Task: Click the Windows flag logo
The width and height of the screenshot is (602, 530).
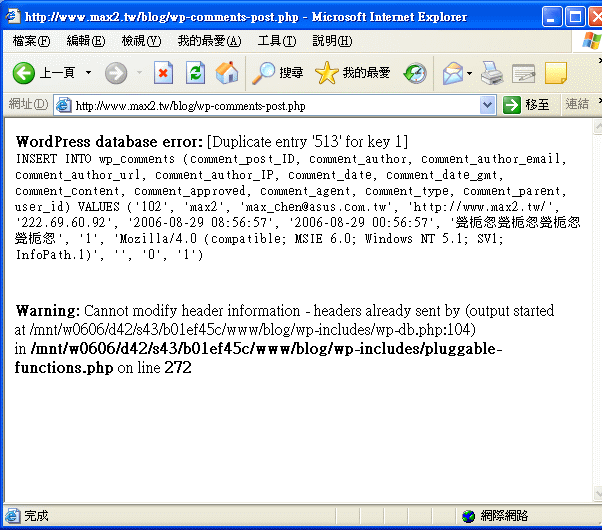Action: click(x=591, y=41)
